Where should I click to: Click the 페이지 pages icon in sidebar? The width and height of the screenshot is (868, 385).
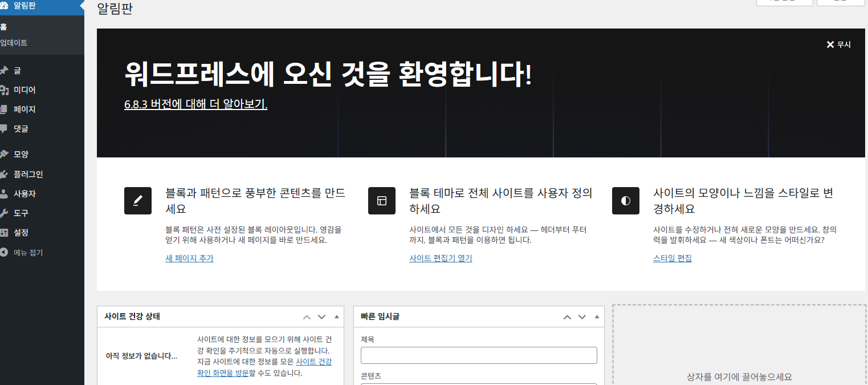click(x=3, y=110)
